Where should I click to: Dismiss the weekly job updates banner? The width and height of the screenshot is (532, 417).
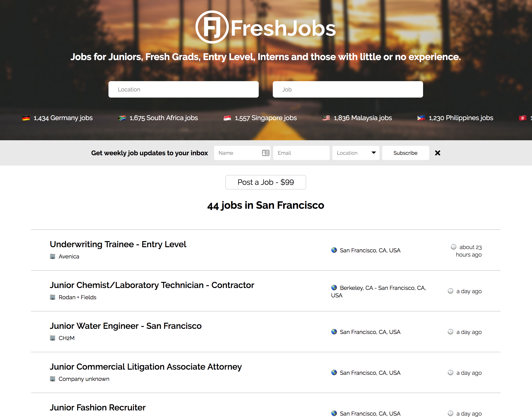pyautogui.click(x=437, y=153)
